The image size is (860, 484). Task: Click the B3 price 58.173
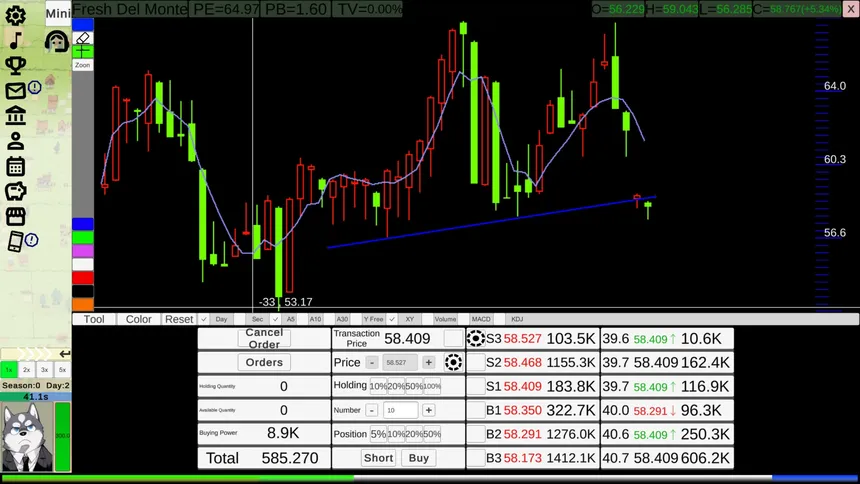click(x=523, y=458)
